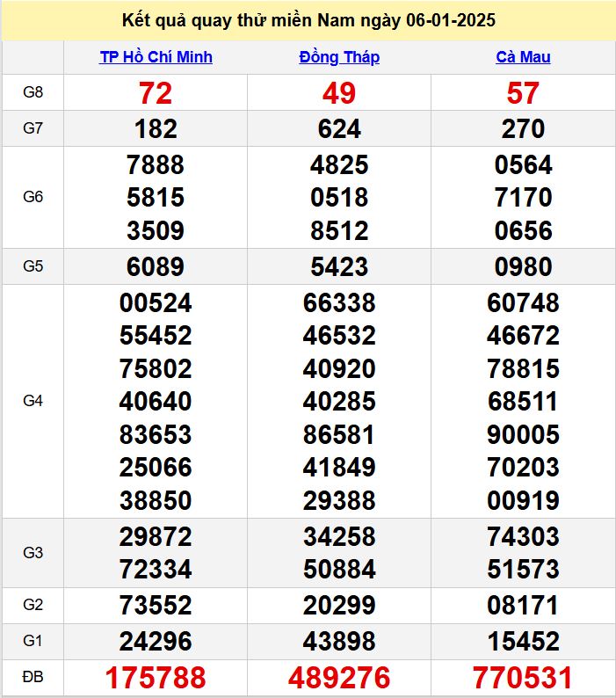This screenshot has width=616, height=698.
Task: Select G8 result 49
Action: (339, 93)
